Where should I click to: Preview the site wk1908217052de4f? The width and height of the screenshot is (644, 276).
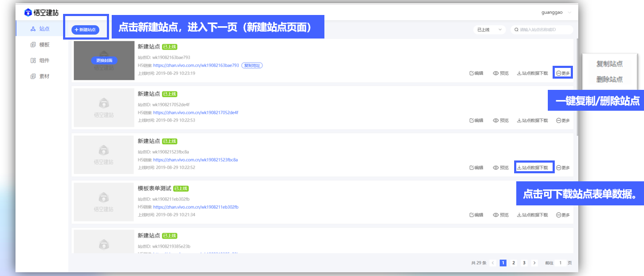click(501, 121)
